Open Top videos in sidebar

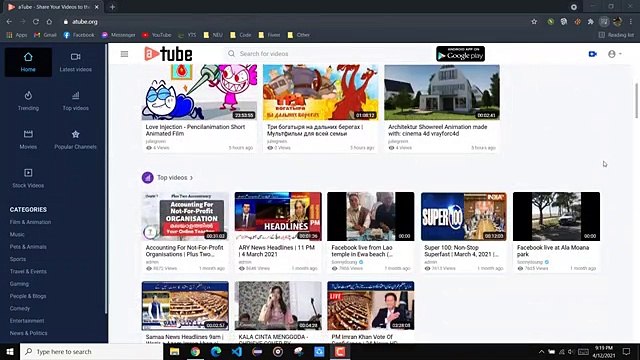pyautogui.click(x=76, y=101)
